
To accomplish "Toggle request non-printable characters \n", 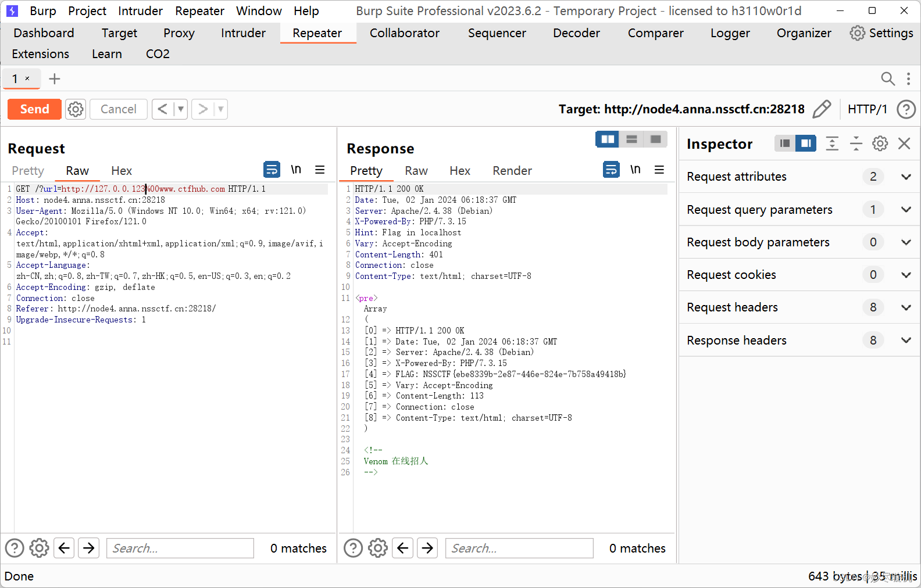I will (x=296, y=170).
